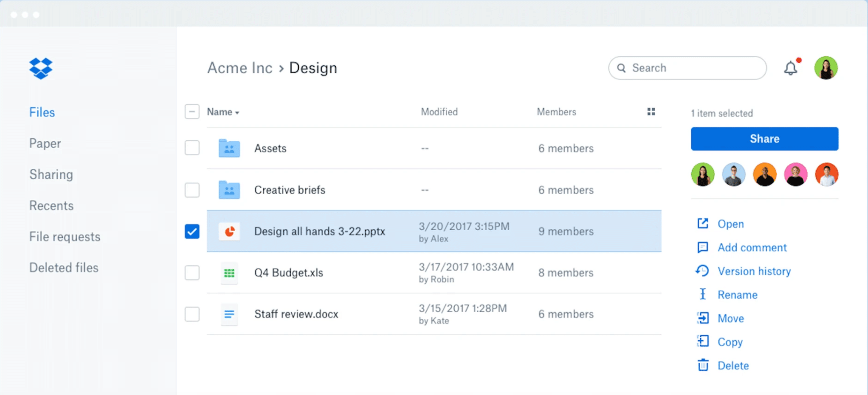Click the Add comment speech bubble icon
Image resolution: width=868 pixels, height=395 pixels.
click(702, 247)
